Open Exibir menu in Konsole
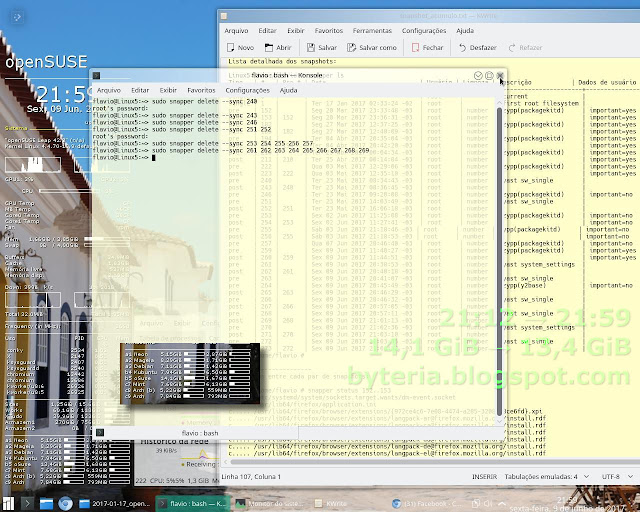 (168, 90)
